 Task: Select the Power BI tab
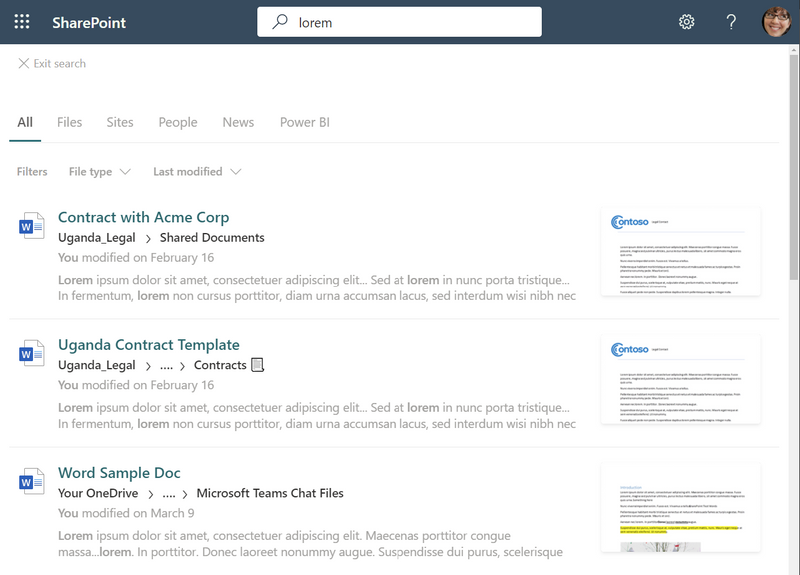(x=304, y=122)
